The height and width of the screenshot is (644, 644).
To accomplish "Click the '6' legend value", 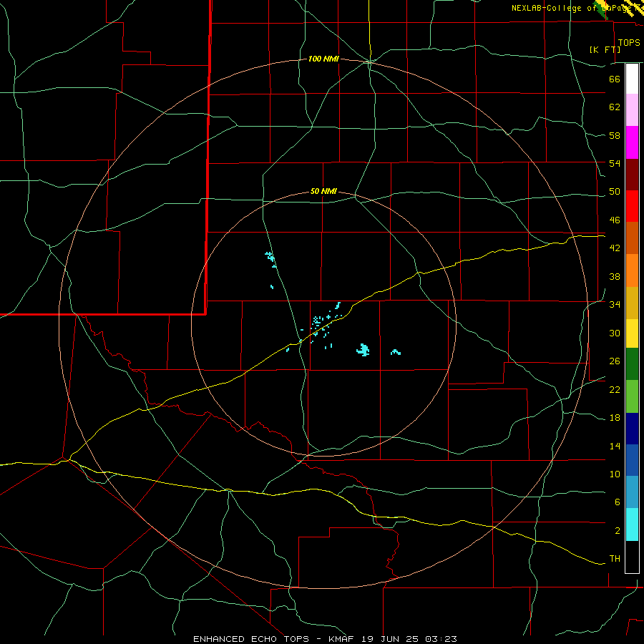I will coord(618,502).
